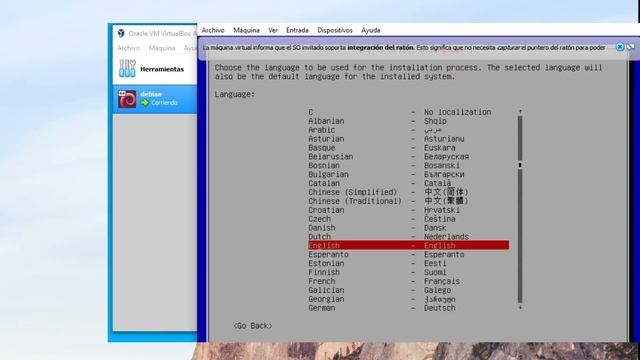Click the green Corriendo running arrow
640x360 pixels.
pos(144,103)
